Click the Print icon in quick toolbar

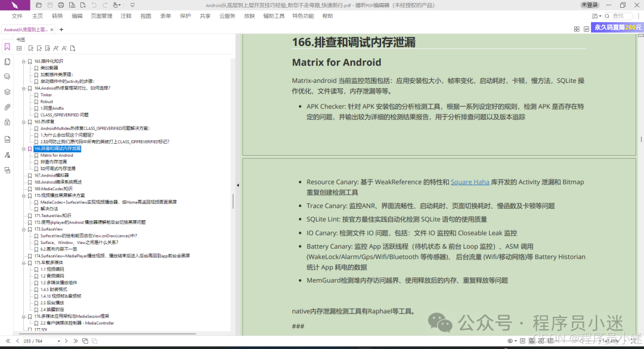click(x=61, y=5)
